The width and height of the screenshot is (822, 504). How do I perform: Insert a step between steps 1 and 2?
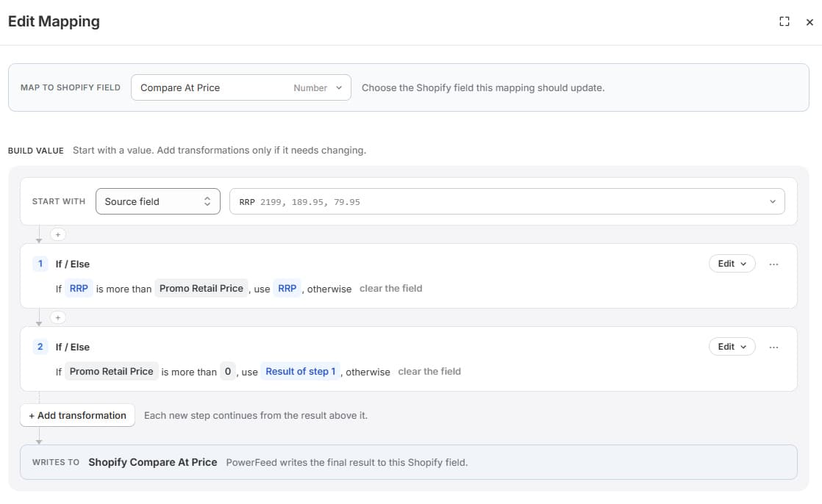[x=58, y=317]
